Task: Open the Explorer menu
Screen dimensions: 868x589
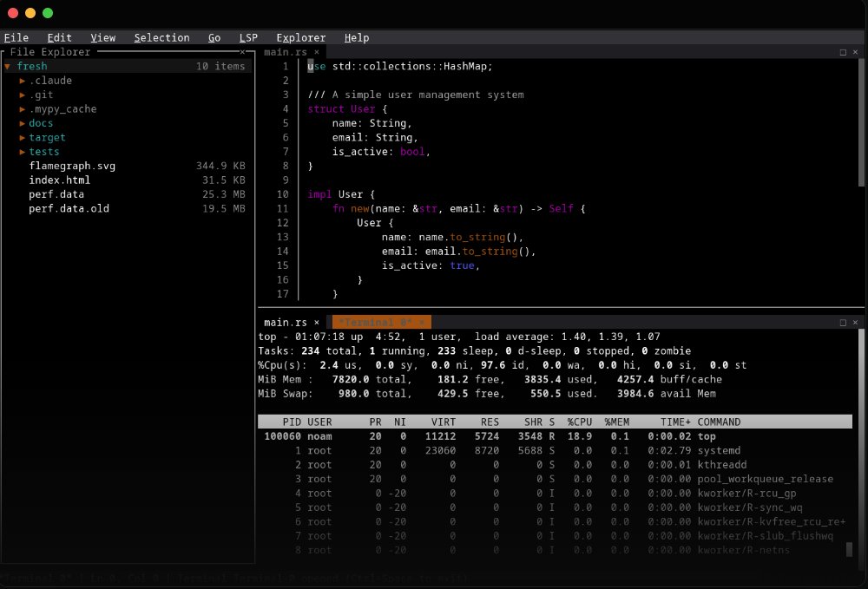Action: 300,37
